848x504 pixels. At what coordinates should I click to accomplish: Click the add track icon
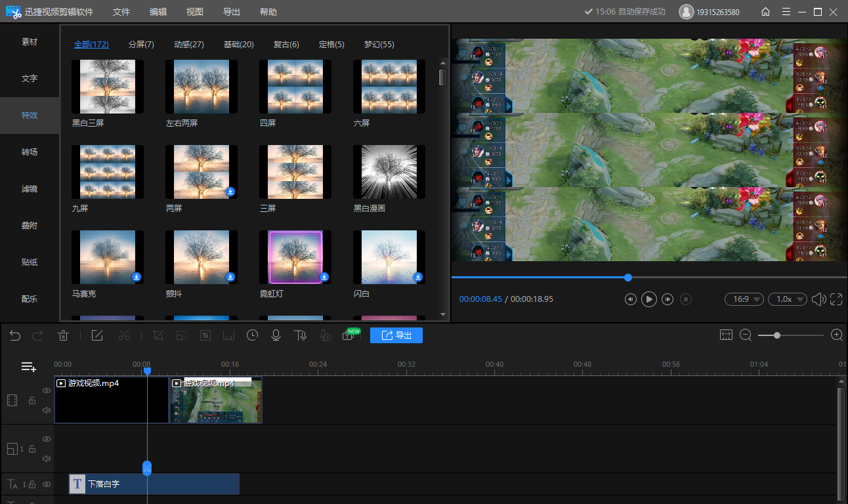click(x=29, y=367)
